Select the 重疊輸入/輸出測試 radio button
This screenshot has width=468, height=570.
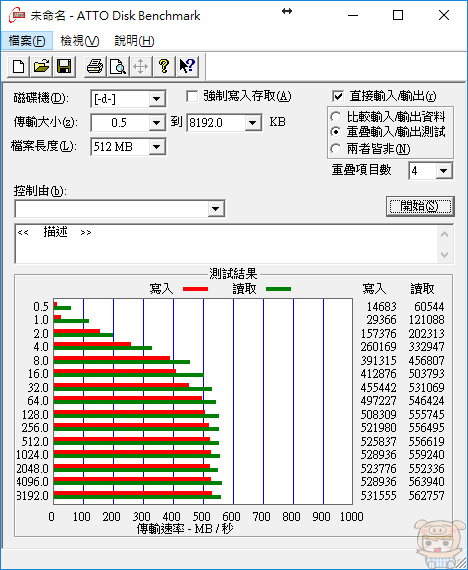336,132
